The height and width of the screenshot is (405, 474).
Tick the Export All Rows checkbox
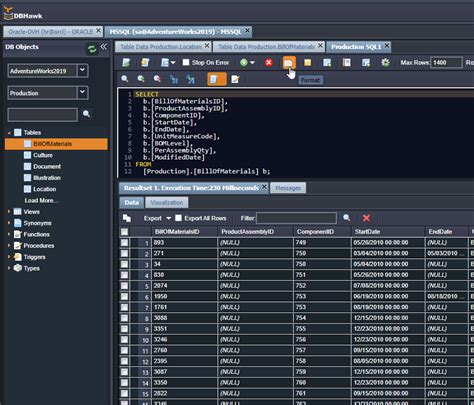click(x=179, y=218)
